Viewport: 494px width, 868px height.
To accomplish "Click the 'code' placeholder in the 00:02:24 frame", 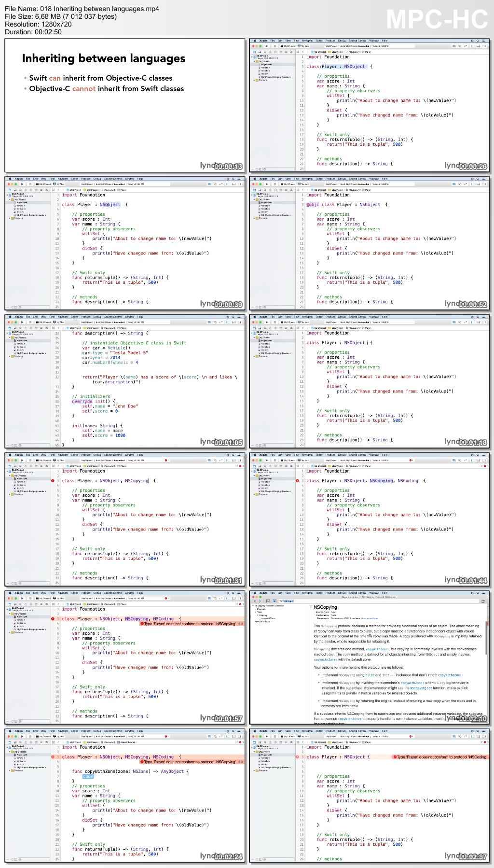I will [88, 776].
